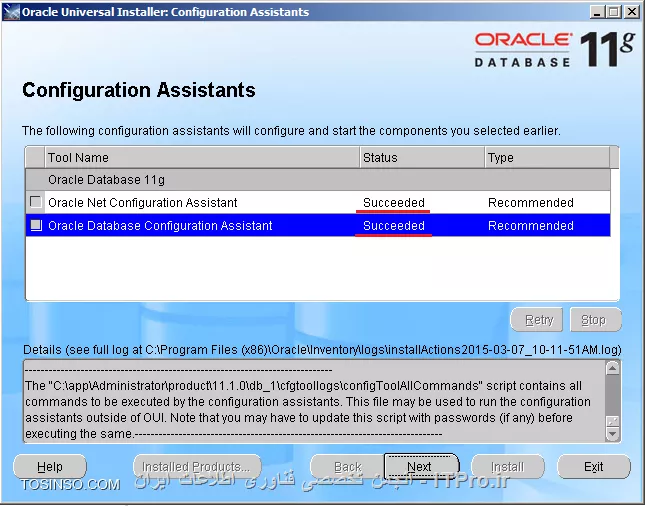The width and height of the screenshot is (645, 506).
Task: Click the Install button
Action: click(508, 467)
